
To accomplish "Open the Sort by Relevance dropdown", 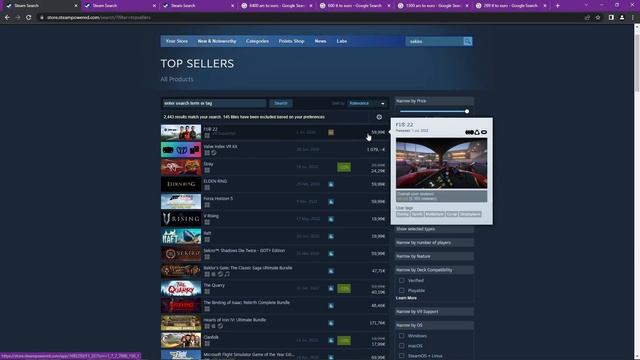I will [x=367, y=103].
